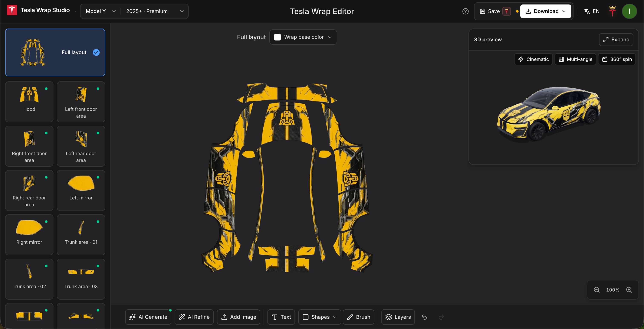The image size is (644, 329).
Task: Click the Tesla Wrap Editor title
Action: [x=322, y=11]
